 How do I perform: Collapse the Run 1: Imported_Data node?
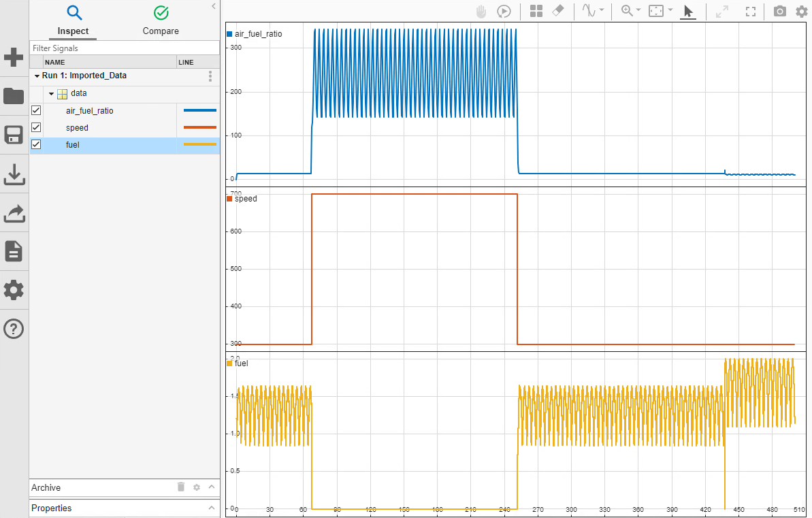37,76
